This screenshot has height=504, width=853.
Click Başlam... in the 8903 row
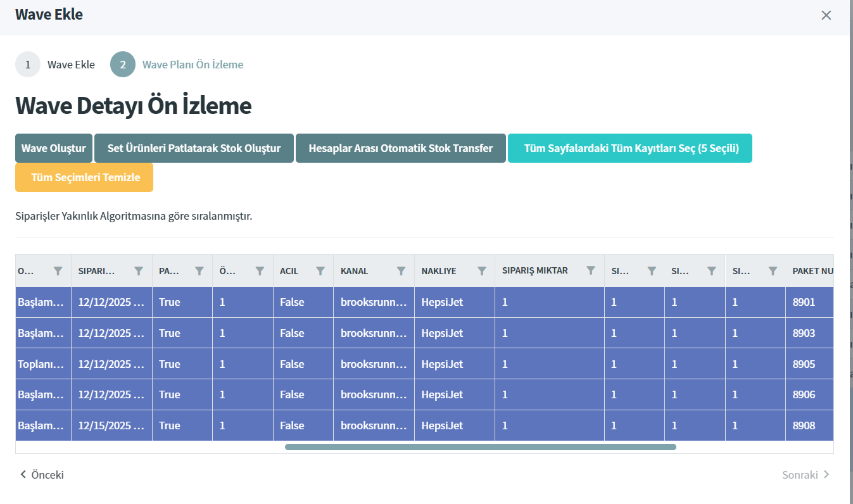[43, 333]
